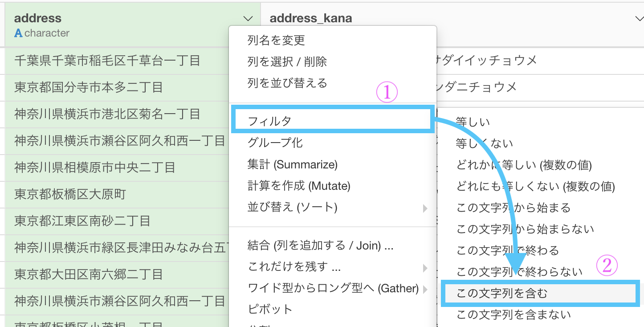Choose 集計 (Summarize) option
Viewport: 644px width, 327px height.
(292, 164)
